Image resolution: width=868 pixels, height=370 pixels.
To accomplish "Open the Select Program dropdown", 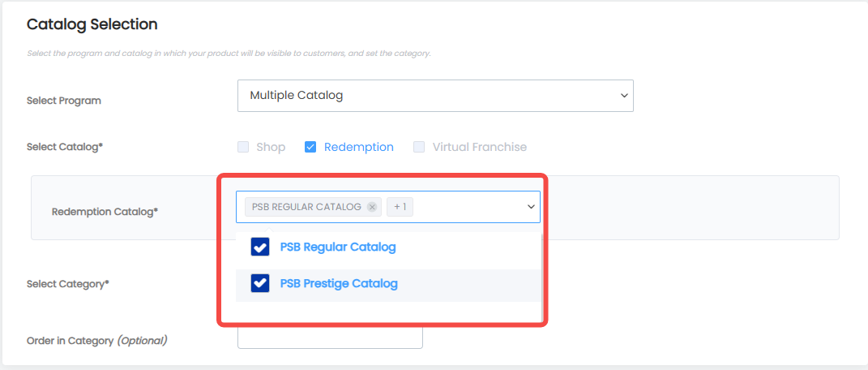I will click(x=435, y=96).
